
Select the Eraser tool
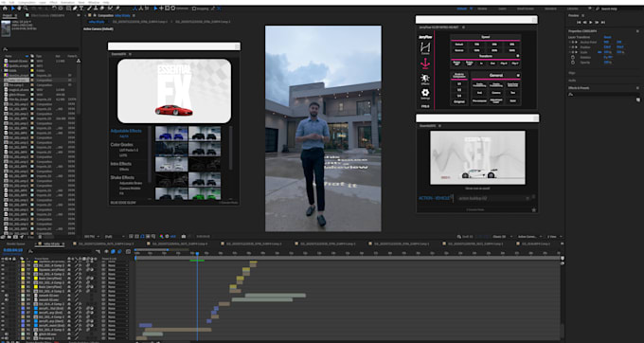(x=102, y=9)
